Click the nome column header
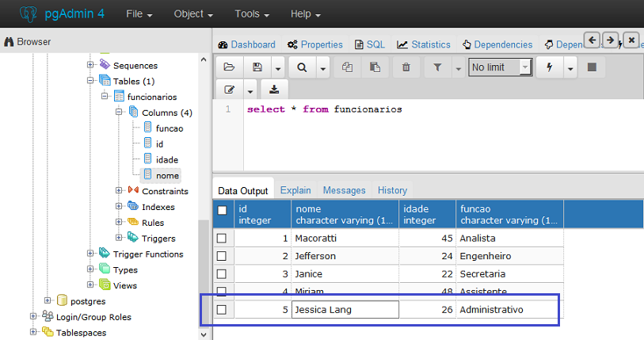The image size is (644, 340). (x=345, y=215)
